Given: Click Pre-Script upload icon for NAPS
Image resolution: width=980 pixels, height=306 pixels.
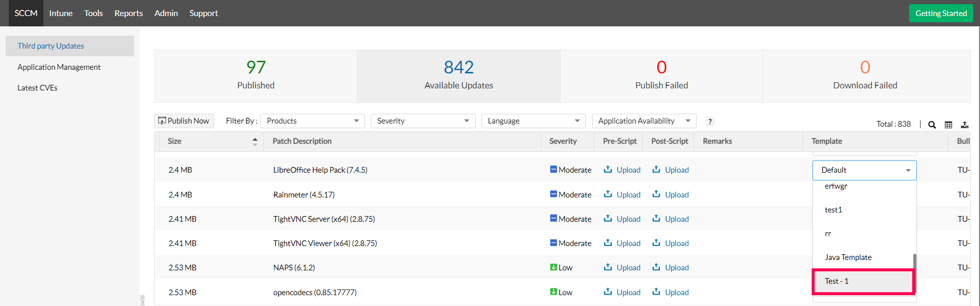Looking at the screenshot, I should tap(608, 267).
